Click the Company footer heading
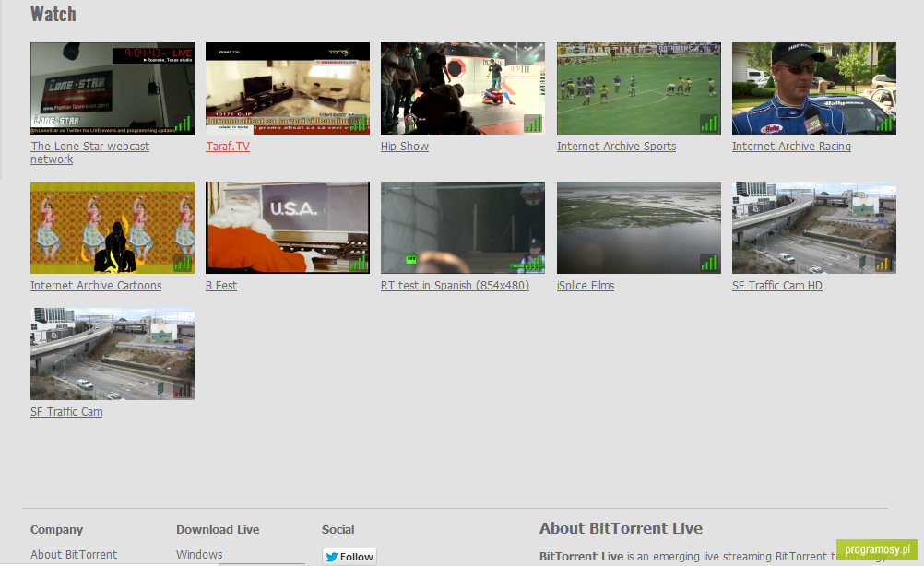The width and height of the screenshot is (924, 566). (56, 529)
